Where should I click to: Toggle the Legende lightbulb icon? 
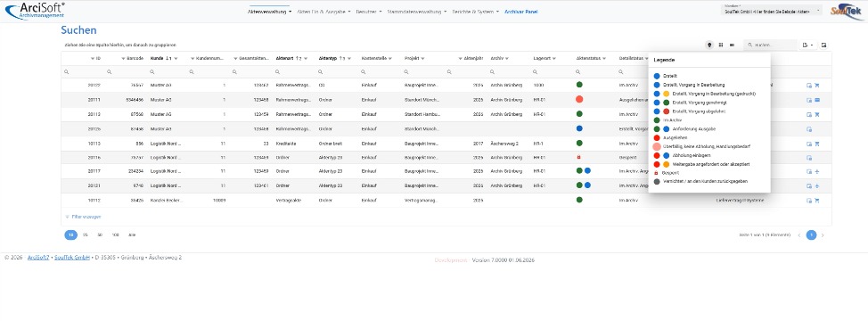pos(709,45)
